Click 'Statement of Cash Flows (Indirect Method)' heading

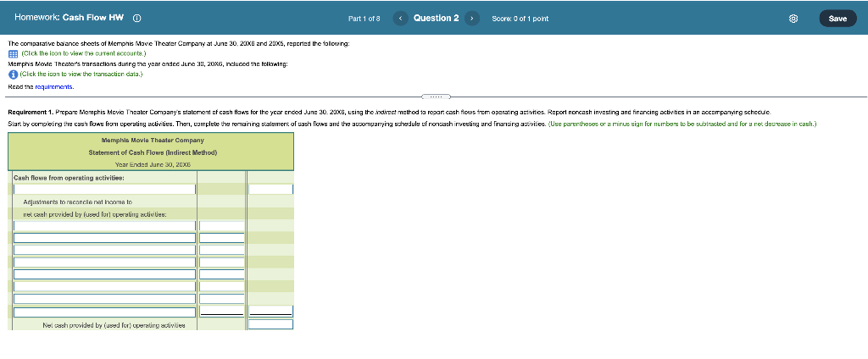(153, 152)
